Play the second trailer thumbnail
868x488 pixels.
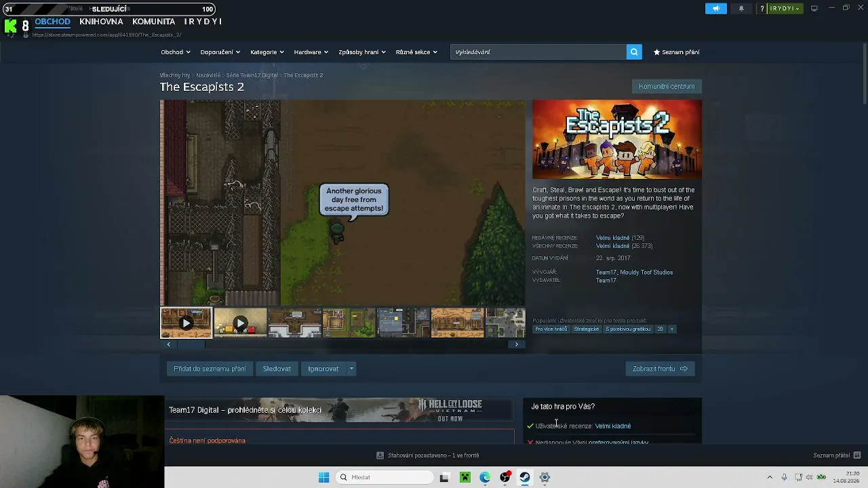tap(240, 323)
